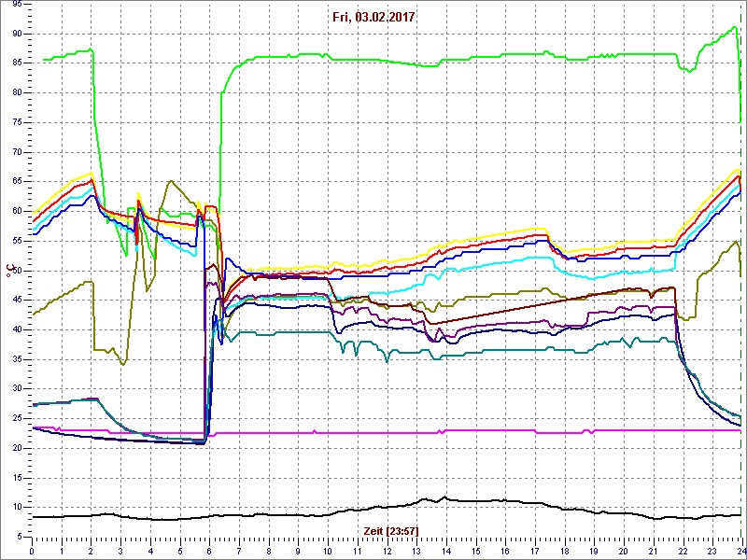
Task: Click the 45 temperature axis label
Action: coord(16,300)
